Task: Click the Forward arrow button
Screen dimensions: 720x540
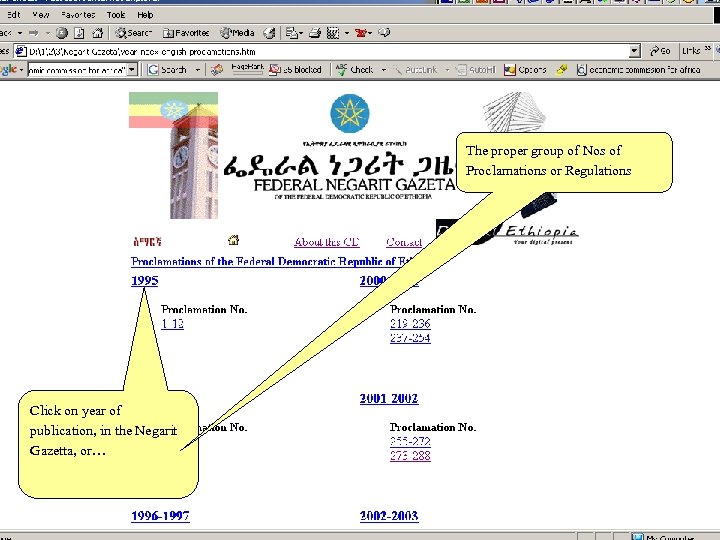Action: coord(34,33)
